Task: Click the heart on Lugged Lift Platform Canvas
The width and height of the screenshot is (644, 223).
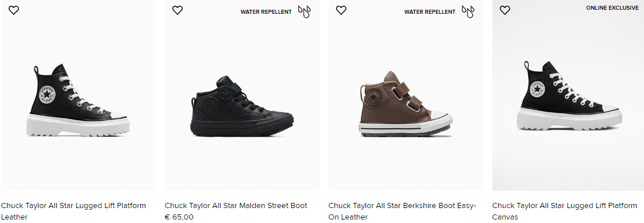Action: click(505, 10)
